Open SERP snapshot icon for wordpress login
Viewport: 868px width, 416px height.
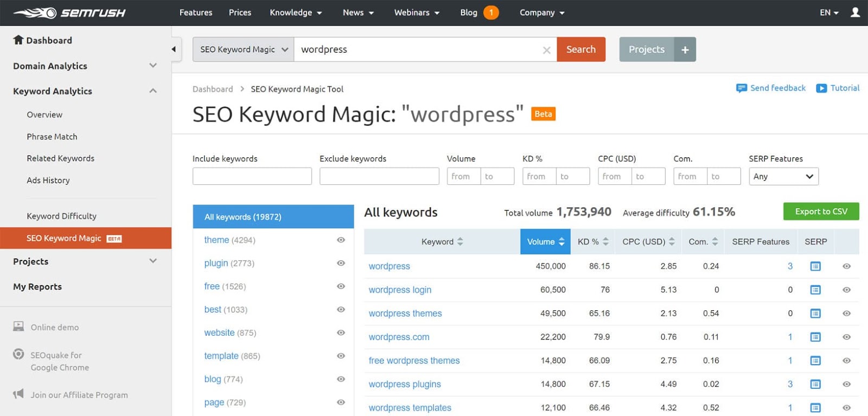click(815, 290)
